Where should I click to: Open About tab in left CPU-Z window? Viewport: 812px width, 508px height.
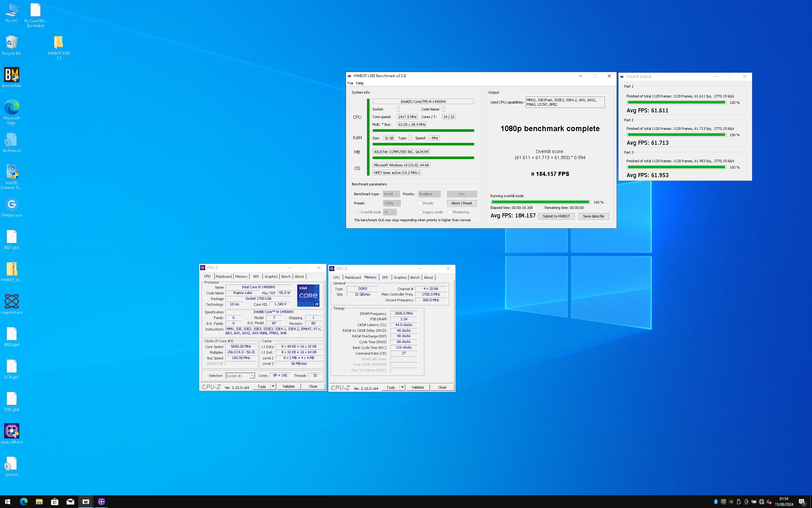point(299,277)
